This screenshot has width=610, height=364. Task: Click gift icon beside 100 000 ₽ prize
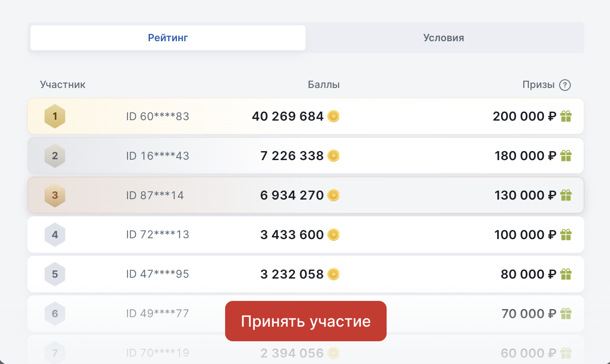(566, 235)
